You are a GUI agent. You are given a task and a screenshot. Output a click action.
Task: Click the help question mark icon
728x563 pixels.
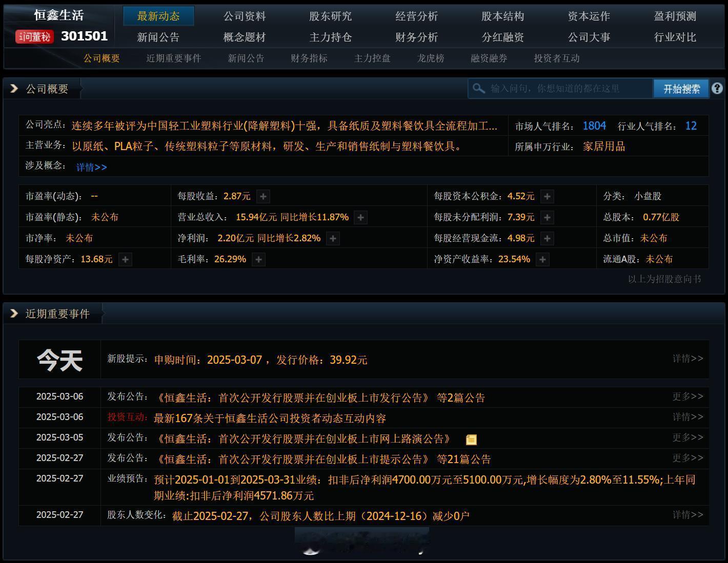(717, 89)
